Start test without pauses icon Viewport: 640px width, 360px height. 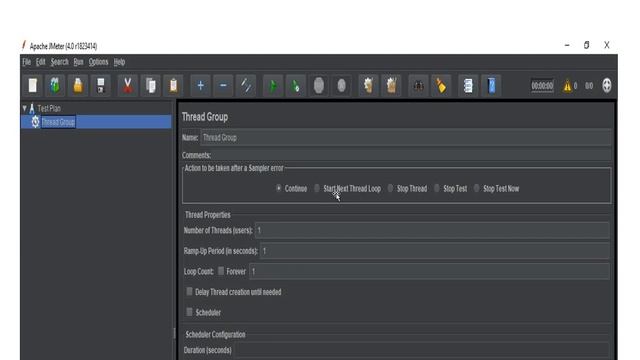click(x=296, y=86)
